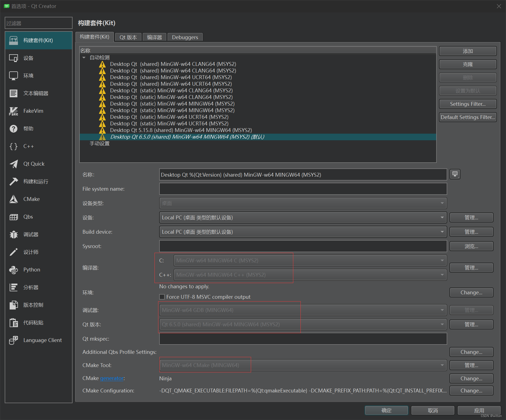Image resolution: width=506 pixels, height=420 pixels.
Task: Open the Language Client category icon
Action: 14,340
